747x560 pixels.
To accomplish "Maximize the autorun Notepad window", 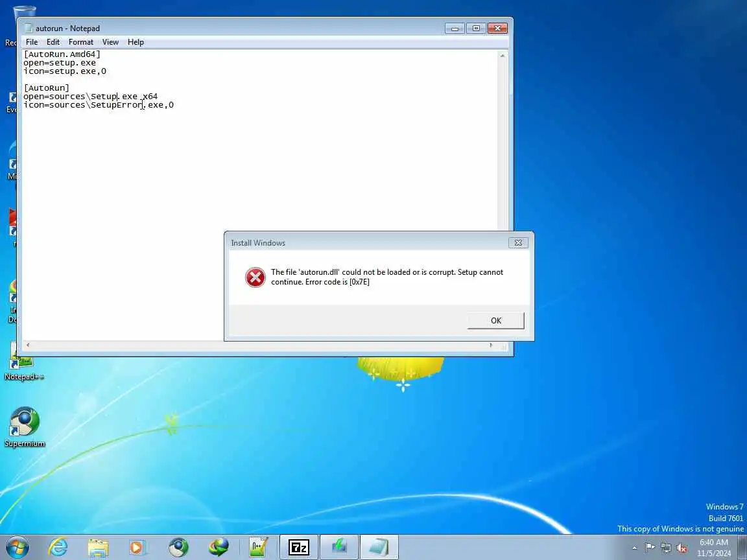I will tap(476, 29).
